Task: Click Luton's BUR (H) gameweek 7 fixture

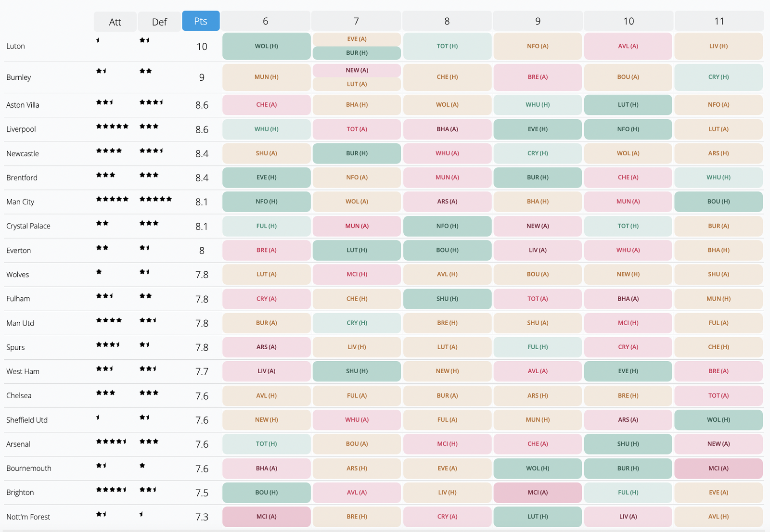Action: (357, 53)
